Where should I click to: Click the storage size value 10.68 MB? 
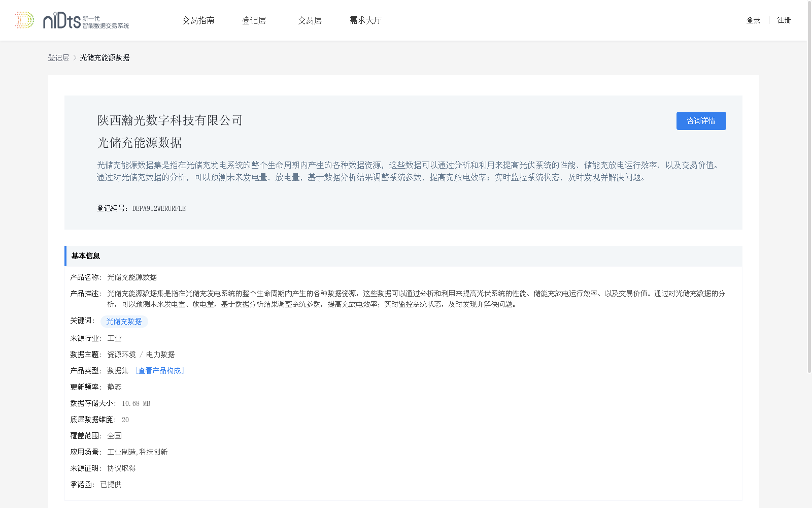pos(136,403)
